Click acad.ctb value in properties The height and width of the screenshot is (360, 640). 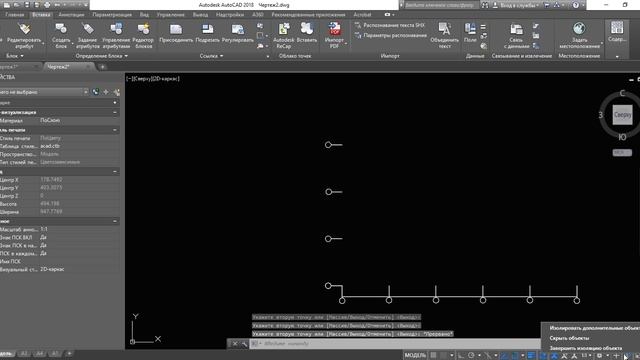tap(50, 146)
